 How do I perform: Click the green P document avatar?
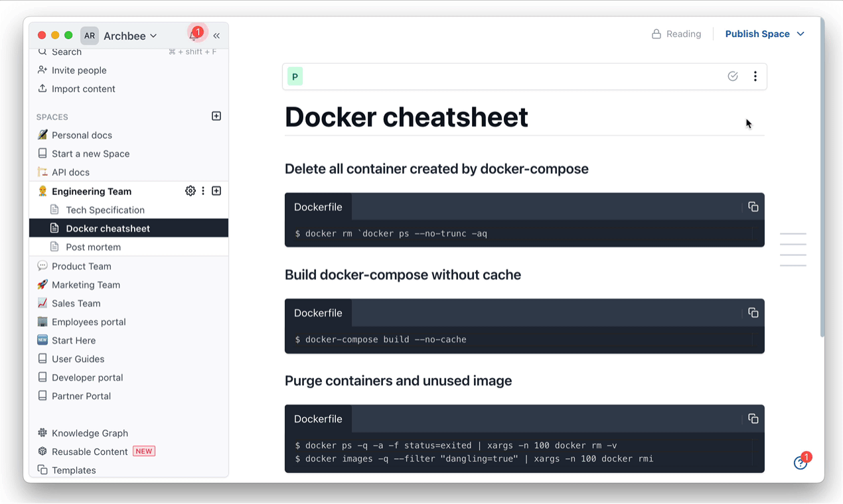click(295, 76)
